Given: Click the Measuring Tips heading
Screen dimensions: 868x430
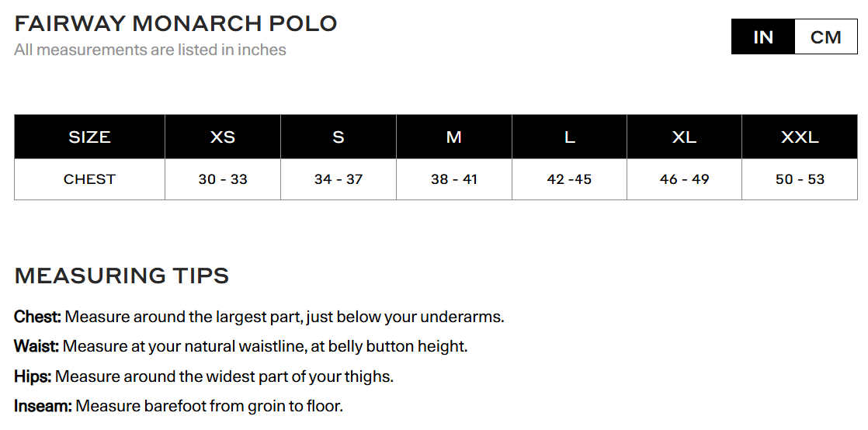Looking at the screenshot, I should tap(122, 276).
